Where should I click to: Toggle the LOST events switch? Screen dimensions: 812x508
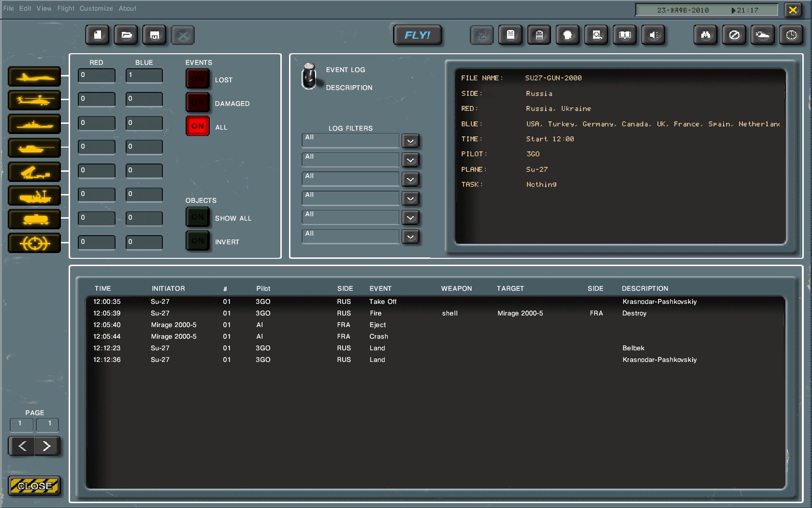[197, 78]
